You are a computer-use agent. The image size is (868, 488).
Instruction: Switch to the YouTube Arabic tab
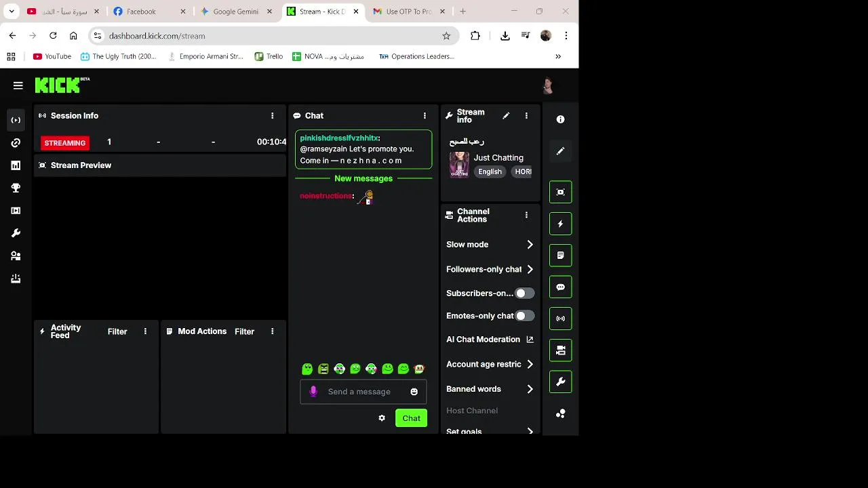click(63, 12)
